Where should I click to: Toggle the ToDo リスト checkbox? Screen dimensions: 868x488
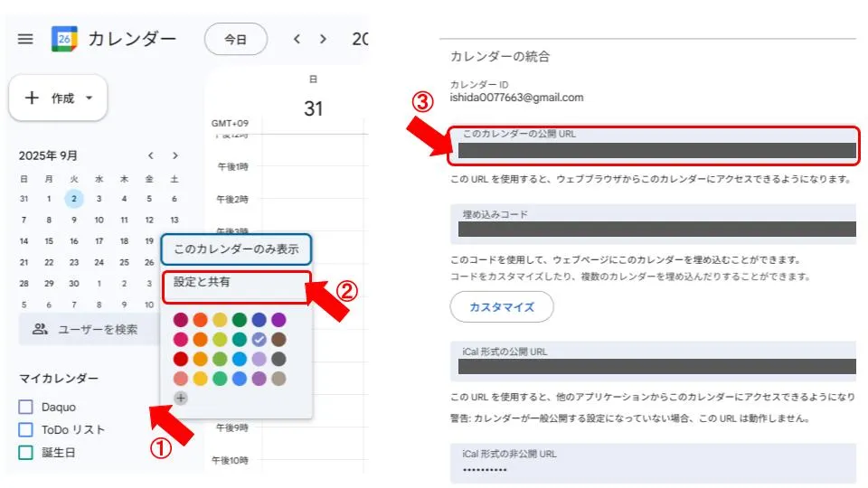pos(25,430)
